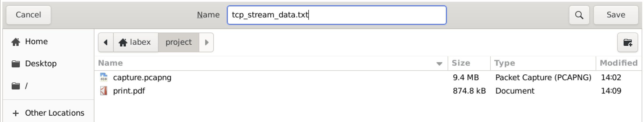Screen dimensions: 644x122
Task: Click the file Name text field
Action: 337,15
